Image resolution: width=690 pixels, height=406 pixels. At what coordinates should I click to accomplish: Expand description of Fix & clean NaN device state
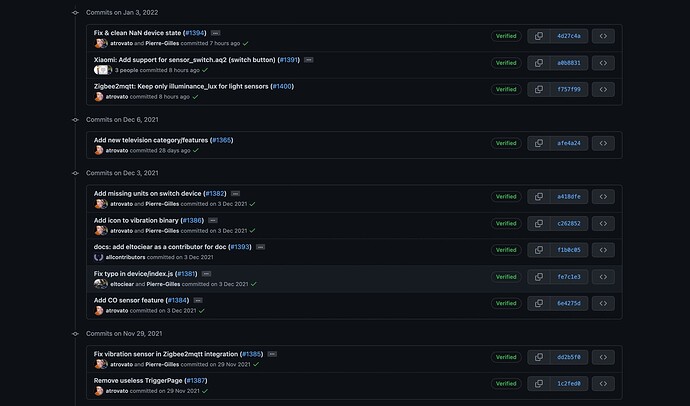pos(215,33)
